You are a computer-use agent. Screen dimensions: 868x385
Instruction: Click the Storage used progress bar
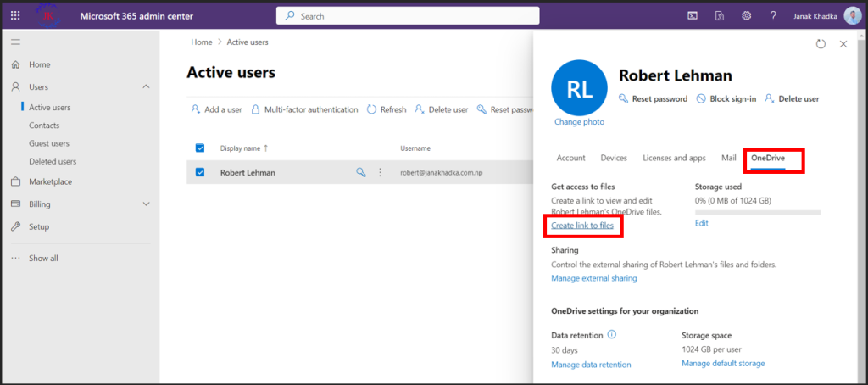pos(758,212)
